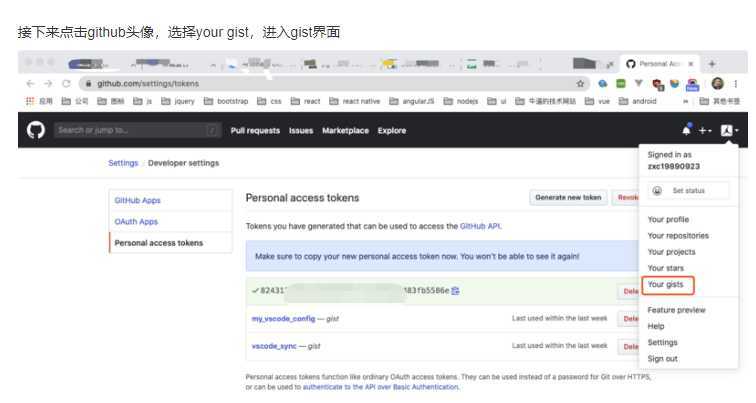The height and width of the screenshot is (403, 756).
Task: Open the profile avatar menu
Action: point(729,130)
